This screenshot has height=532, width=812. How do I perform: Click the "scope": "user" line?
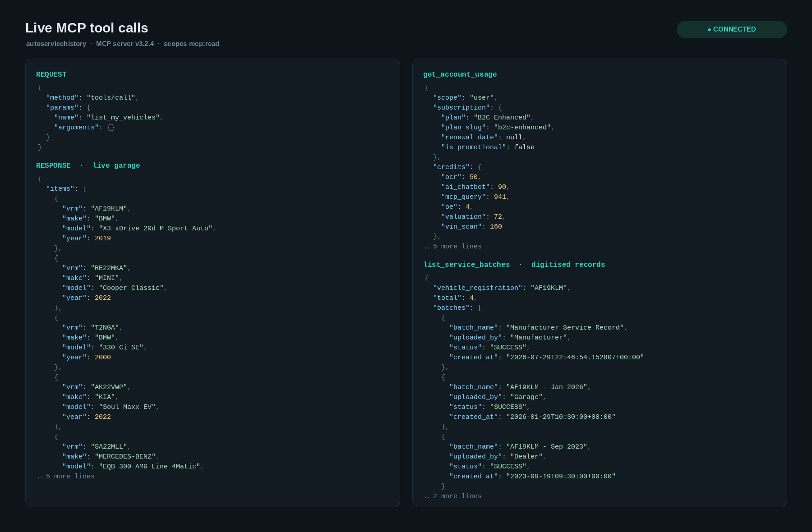(x=465, y=98)
